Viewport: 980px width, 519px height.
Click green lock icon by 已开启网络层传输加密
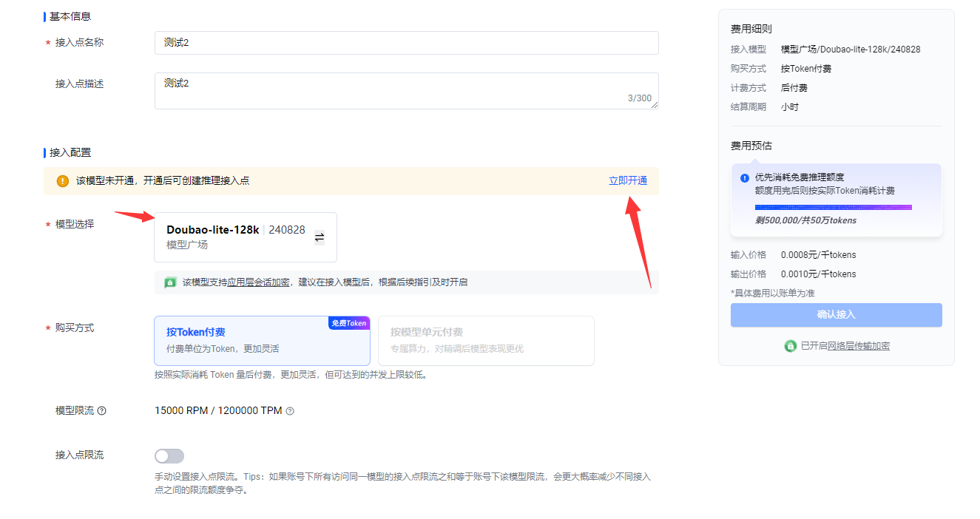(x=790, y=346)
